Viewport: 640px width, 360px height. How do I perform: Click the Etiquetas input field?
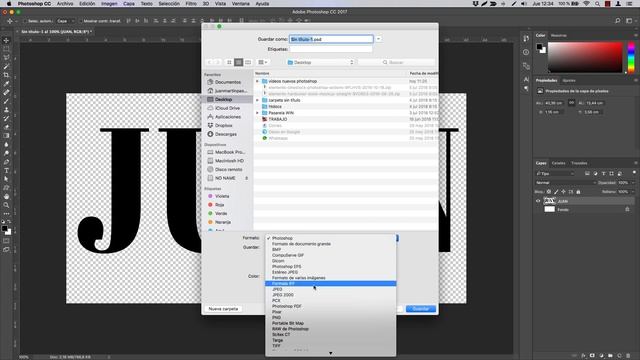331,49
